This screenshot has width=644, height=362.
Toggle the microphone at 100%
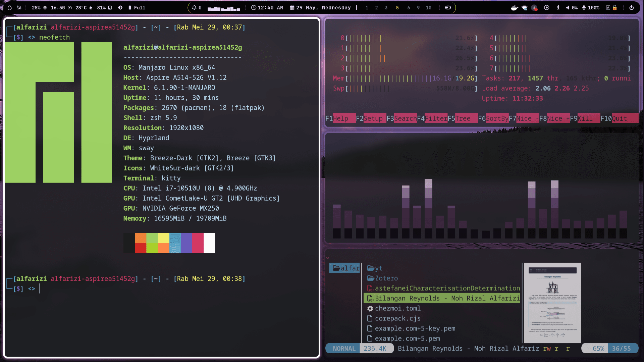pyautogui.click(x=591, y=7)
